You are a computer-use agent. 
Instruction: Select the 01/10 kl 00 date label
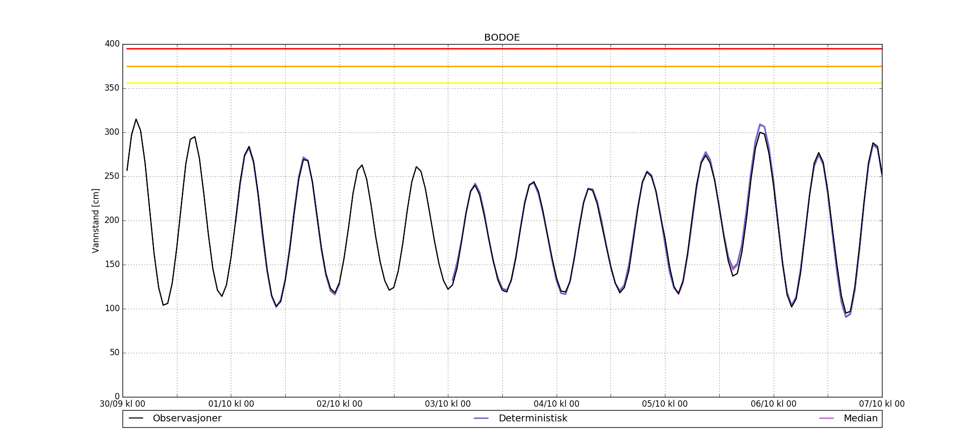(231, 404)
